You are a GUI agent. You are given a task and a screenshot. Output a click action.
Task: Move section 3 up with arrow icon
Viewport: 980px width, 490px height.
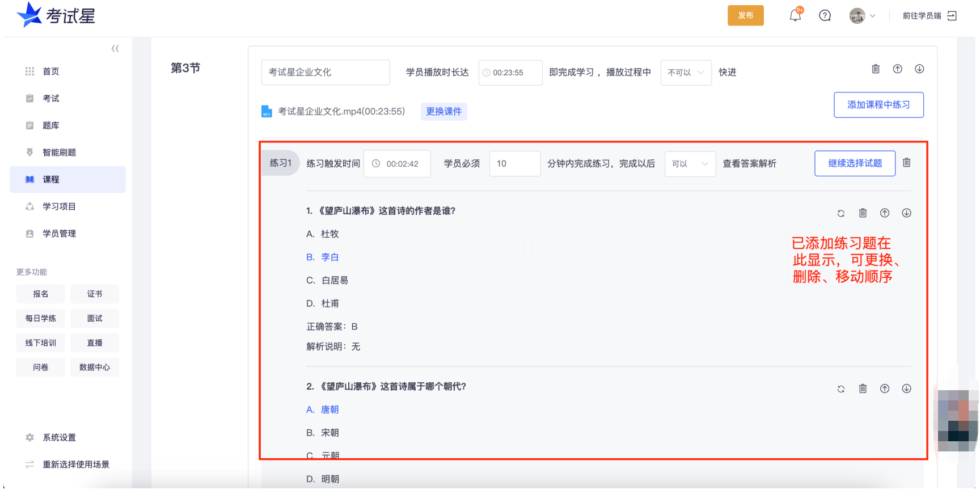(897, 69)
